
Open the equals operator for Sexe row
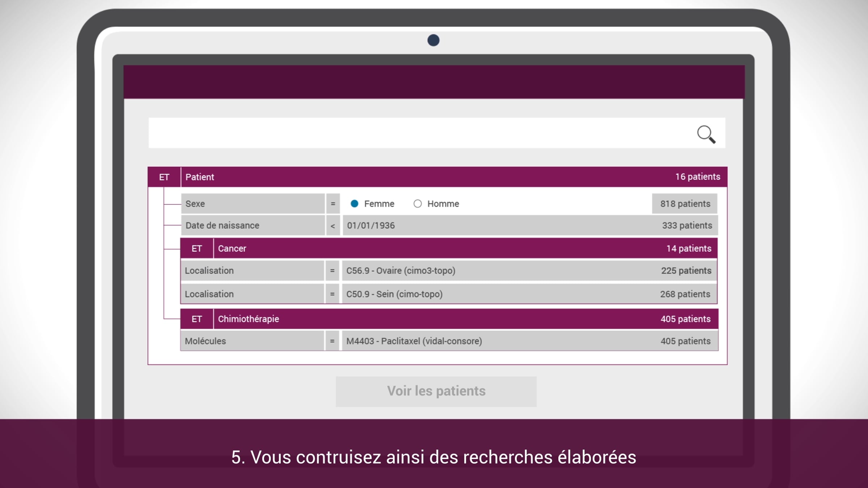(x=333, y=204)
